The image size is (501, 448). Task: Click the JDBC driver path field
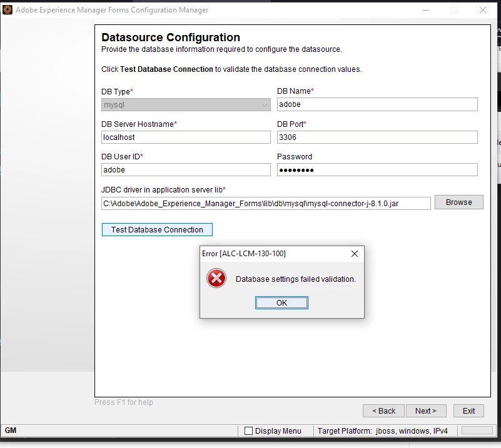(266, 203)
